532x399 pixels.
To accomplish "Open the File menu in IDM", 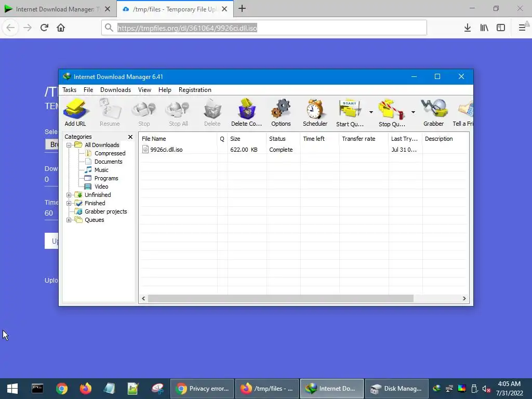I will [x=88, y=90].
